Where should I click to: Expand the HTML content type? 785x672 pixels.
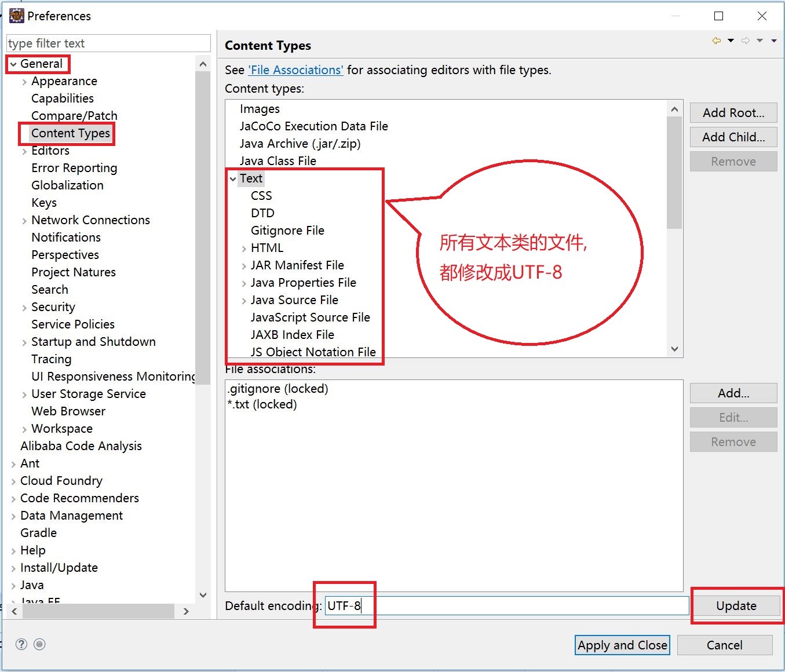click(x=244, y=249)
